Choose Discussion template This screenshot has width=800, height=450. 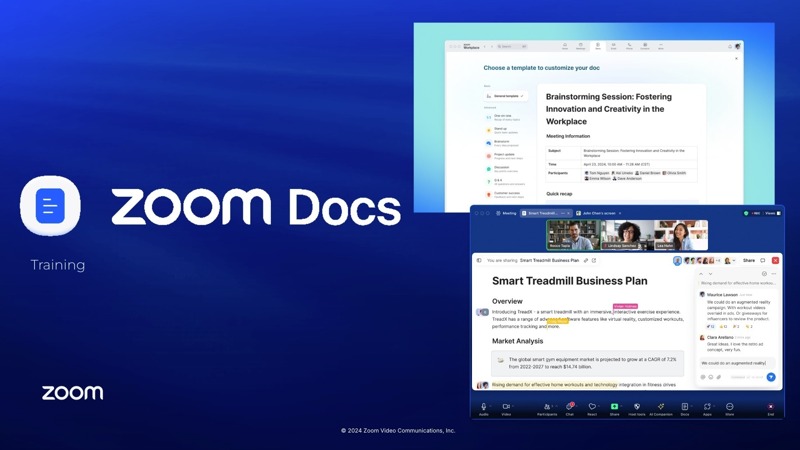pos(502,168)
